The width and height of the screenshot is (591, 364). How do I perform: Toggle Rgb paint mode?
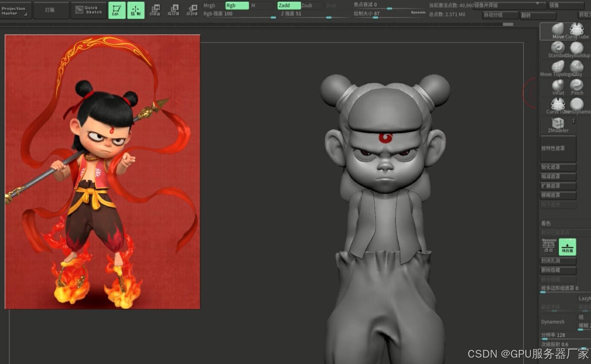coord(237,6)
